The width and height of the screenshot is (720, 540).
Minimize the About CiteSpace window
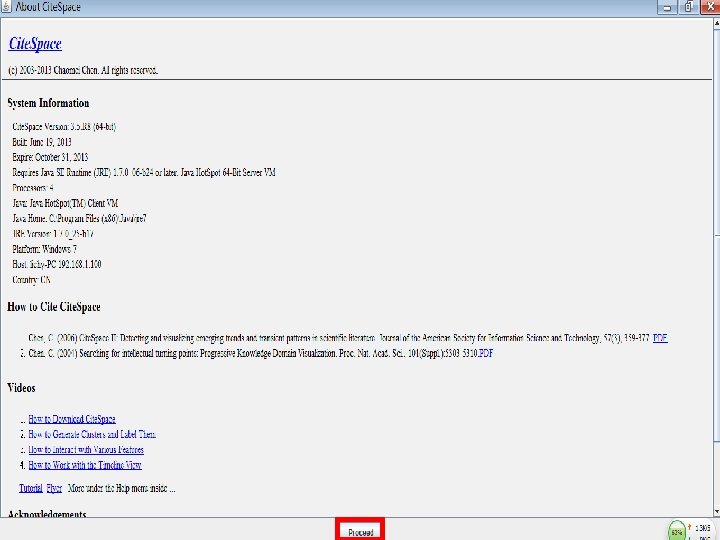click(x=667, y=7)
